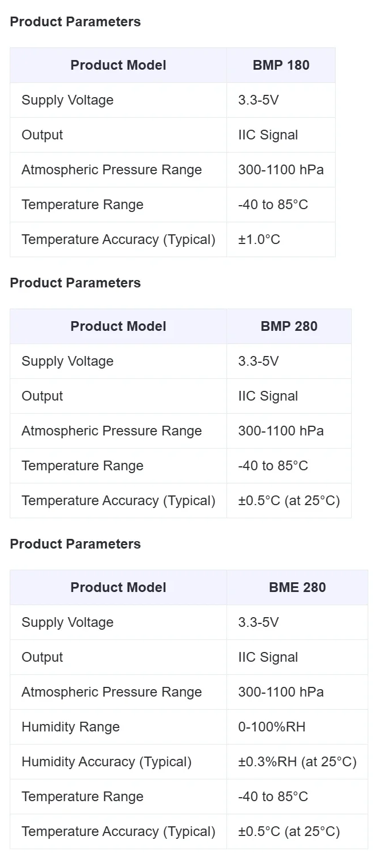The height and width of the screenshot is (868, 374).
Task: Select -40 to 85°C in BME 280 table
Action: click(x=273, y=797)
